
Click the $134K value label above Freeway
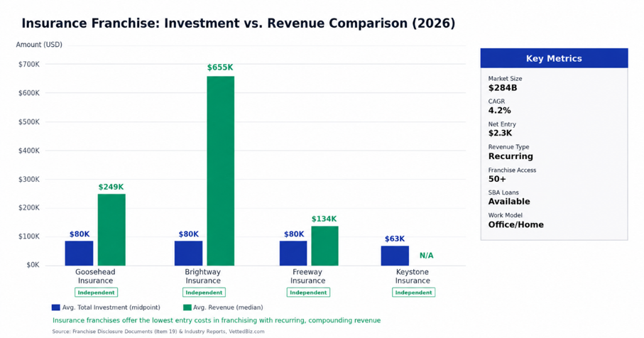tap(324, 219)
